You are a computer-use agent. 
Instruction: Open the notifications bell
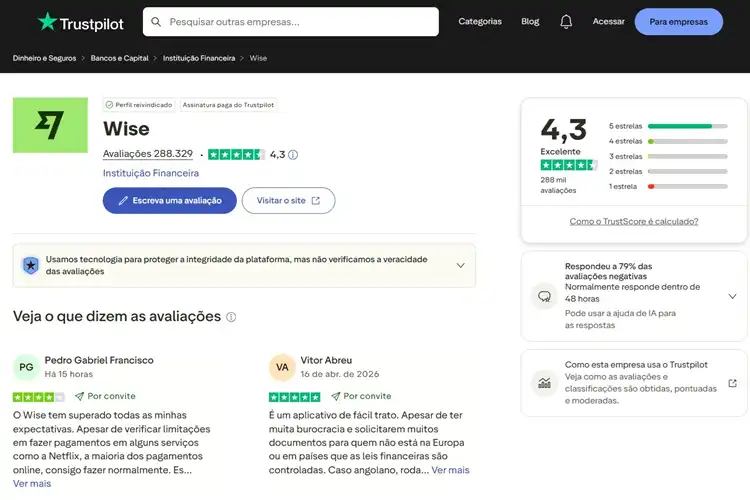point(566,22)
